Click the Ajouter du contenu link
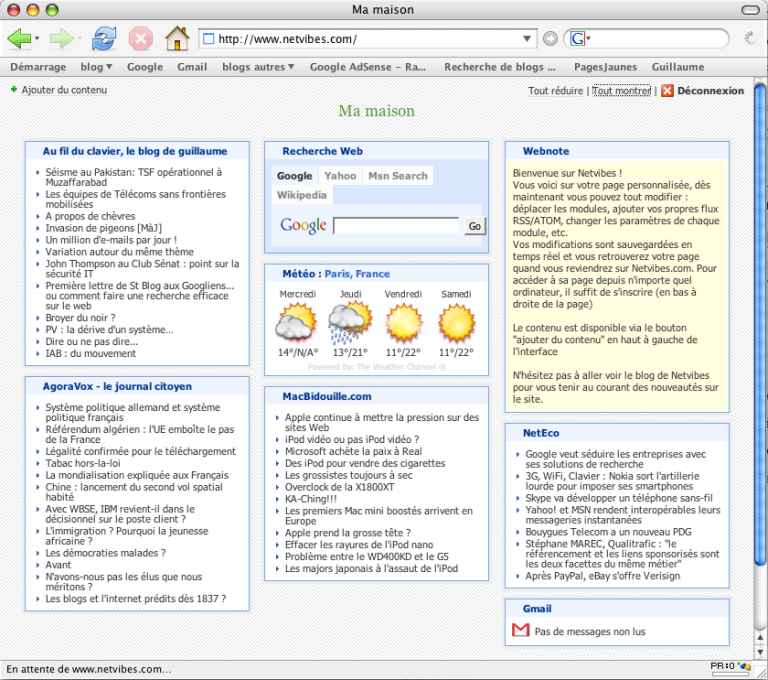768x680 pixels. coord(64,90)
